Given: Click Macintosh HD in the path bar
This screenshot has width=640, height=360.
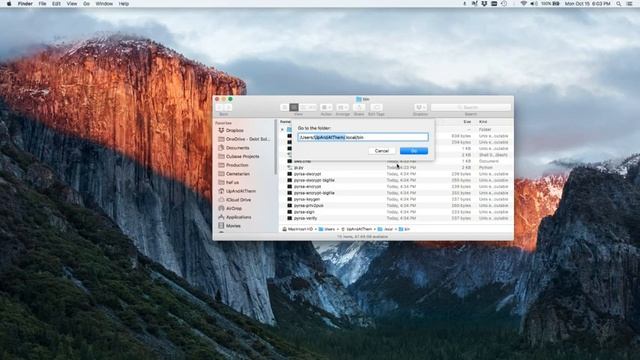Looking at the screenshot, I should 297,229.
